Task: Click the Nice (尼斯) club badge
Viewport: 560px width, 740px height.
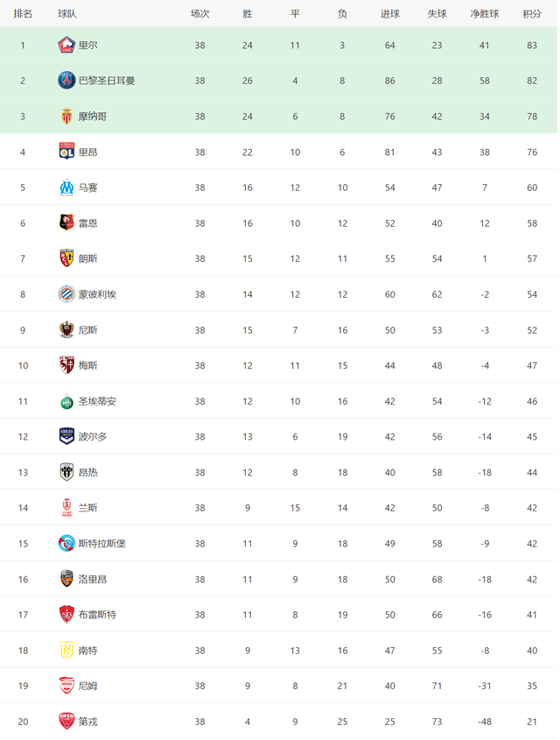Action: pos(66,329)
